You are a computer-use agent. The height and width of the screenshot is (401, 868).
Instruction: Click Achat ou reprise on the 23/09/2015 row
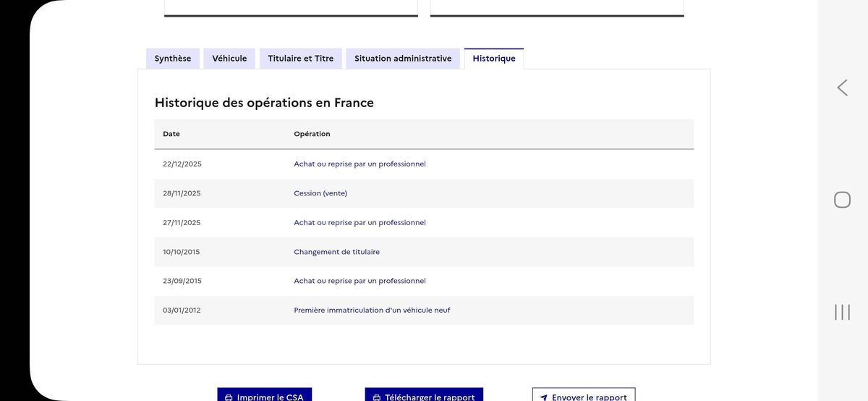[359, 281]
